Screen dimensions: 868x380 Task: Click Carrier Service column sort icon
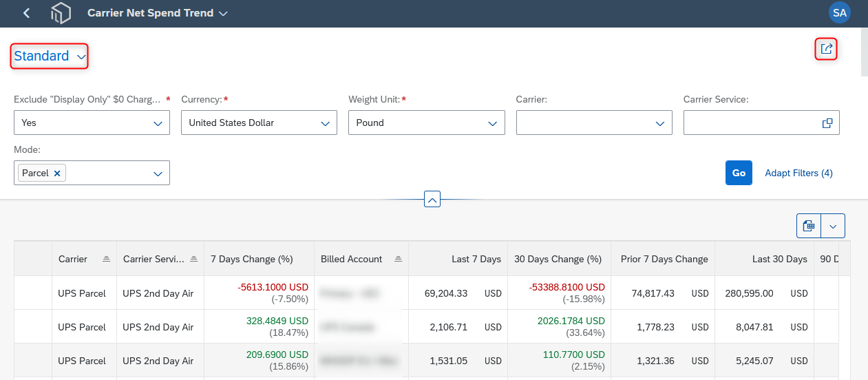[x=194, y=260]
